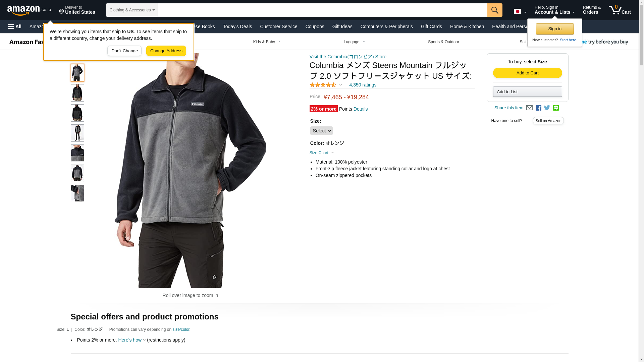
Task: Open Gift Cards navigation item
Action: [x=431, y=26]
